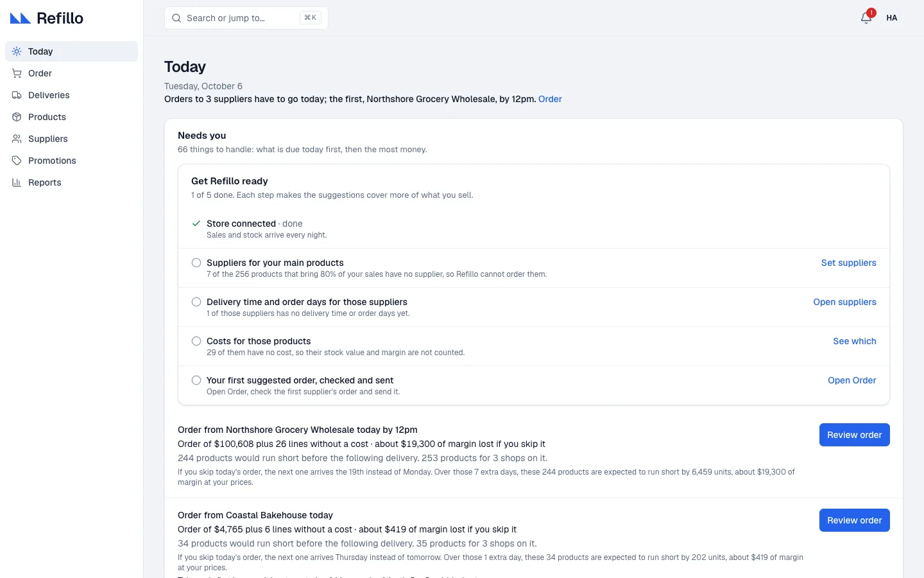924x578 pixels.
Task: Open Reports in the sidebar
Action: coord(71,182)
